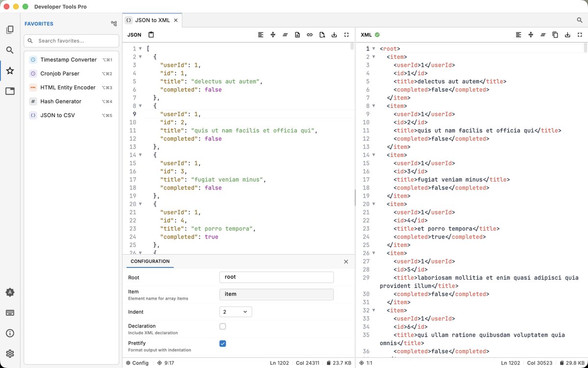Viewport: 588px width, 368px height.
Task: Toggle Config button in status bar
Action: (137, 363)
